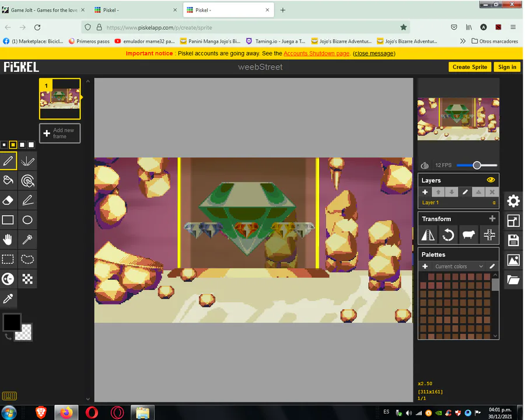Select the Dithering tool
Image resolution: width=525 pixels, height=420 pixels.
coord(27,279)
